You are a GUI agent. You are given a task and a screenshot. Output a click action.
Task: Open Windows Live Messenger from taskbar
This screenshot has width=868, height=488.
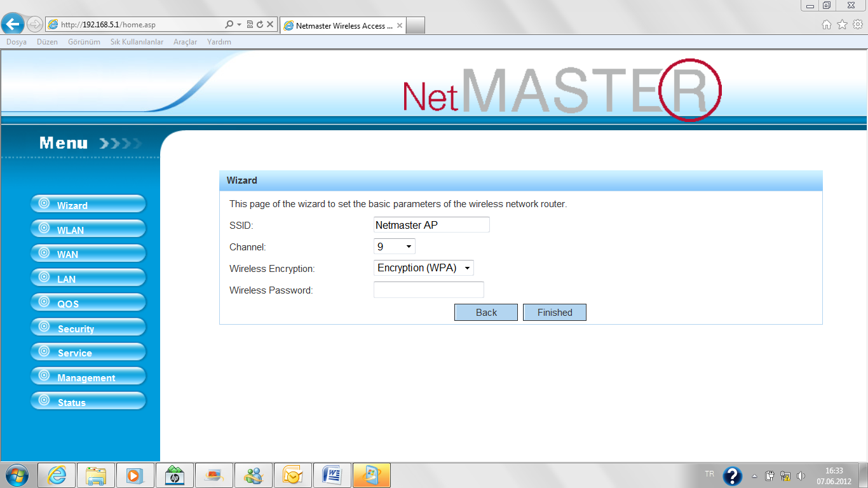[x=254, y=475]
